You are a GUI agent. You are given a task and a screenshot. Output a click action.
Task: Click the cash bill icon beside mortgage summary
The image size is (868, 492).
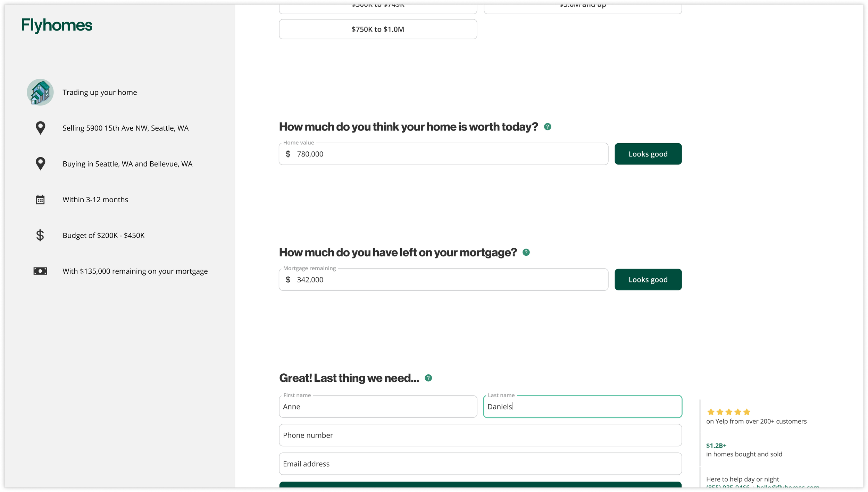pos(40,271)
